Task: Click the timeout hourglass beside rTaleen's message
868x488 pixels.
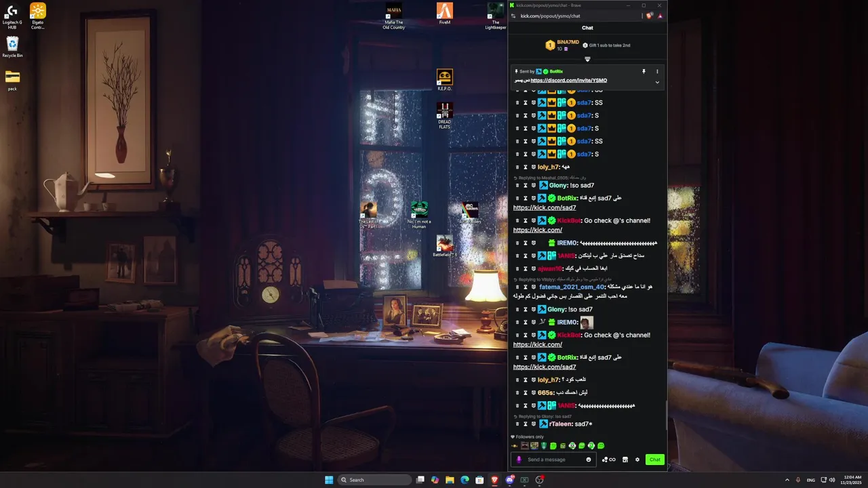Action: click(x=525, y=424)
